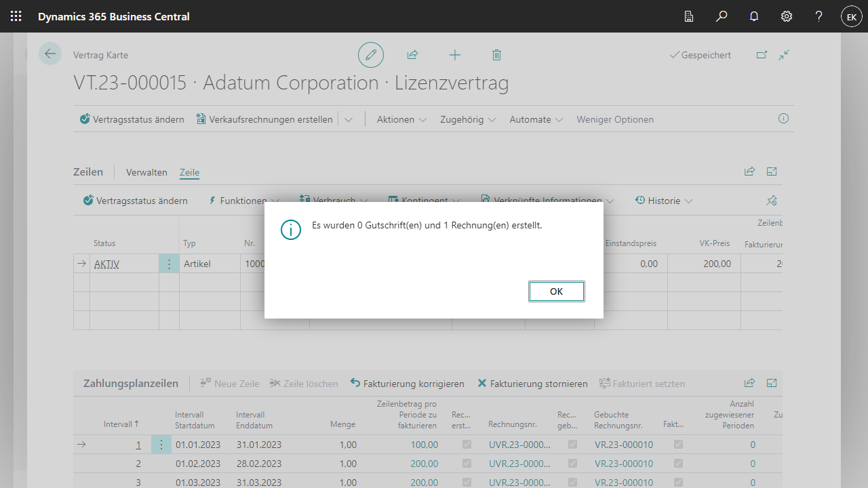Click the back arrow on Vertrag Karte

pos(50,54)
